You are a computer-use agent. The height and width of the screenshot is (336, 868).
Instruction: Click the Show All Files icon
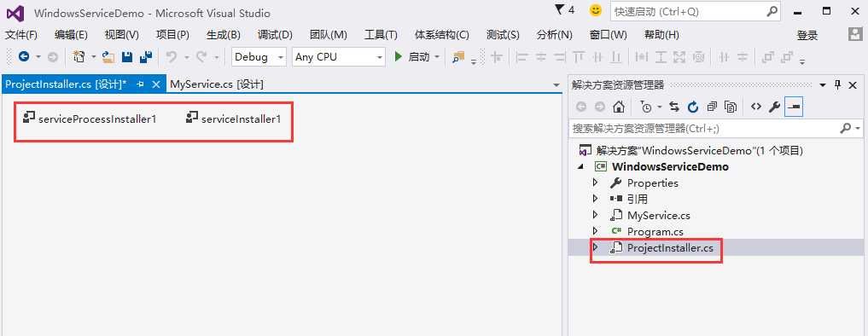tap(731, 107)
